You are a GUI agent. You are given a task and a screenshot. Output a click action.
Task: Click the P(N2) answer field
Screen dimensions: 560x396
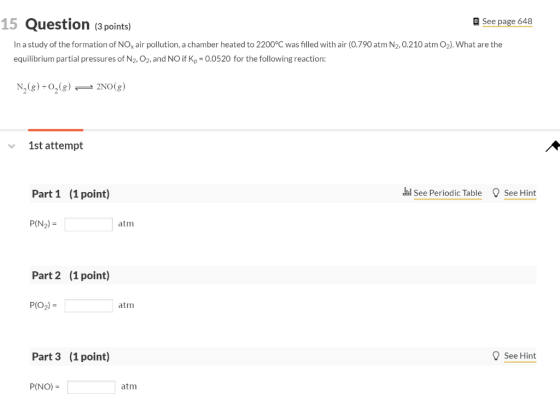point(89,224)
